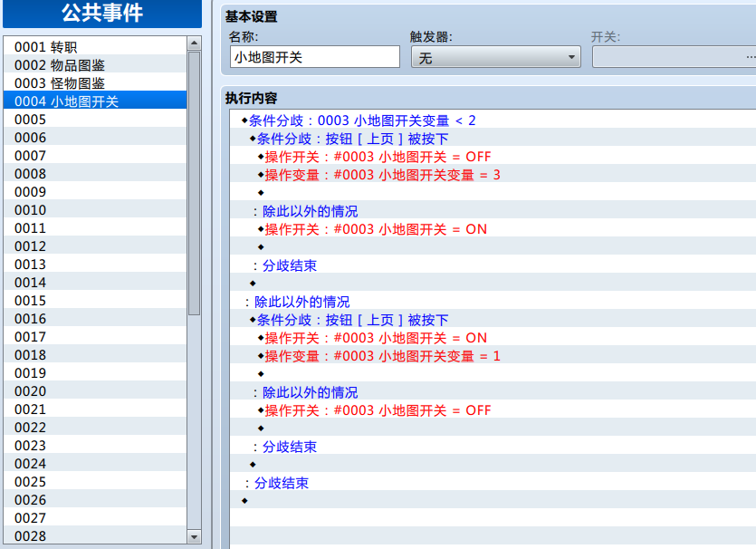Select the last empty diamond command line
This screenshot has height=549, width=756.
[x=493, y=501]
